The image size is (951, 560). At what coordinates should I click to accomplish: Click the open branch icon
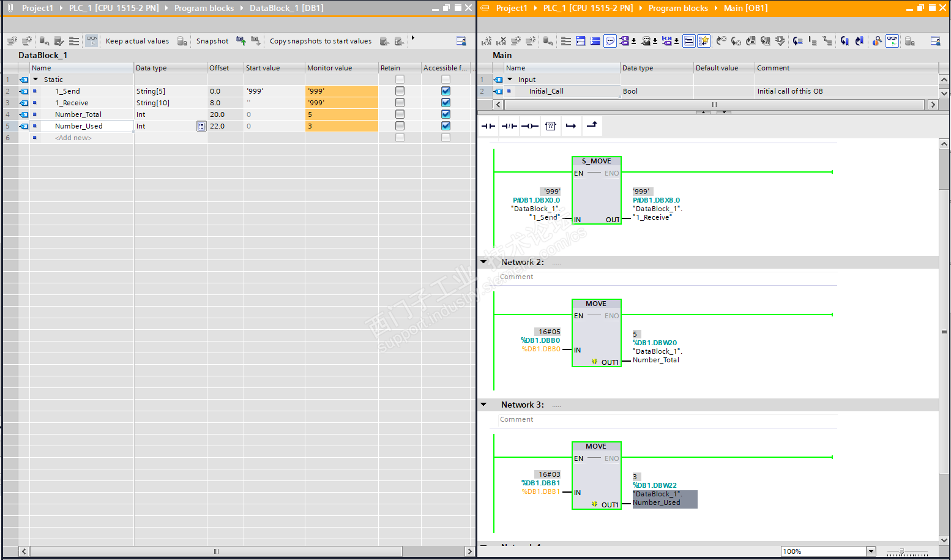pos(571,126)
